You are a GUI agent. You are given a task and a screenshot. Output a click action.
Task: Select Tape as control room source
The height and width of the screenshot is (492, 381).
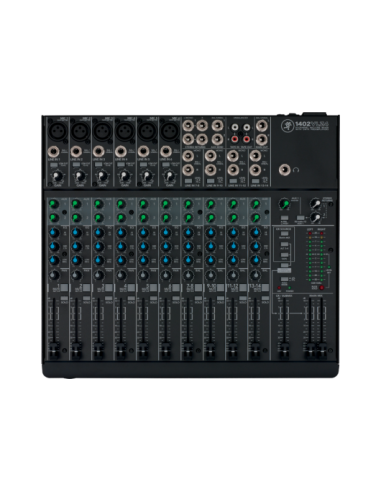pyautogui.click(x=284, y=255)
